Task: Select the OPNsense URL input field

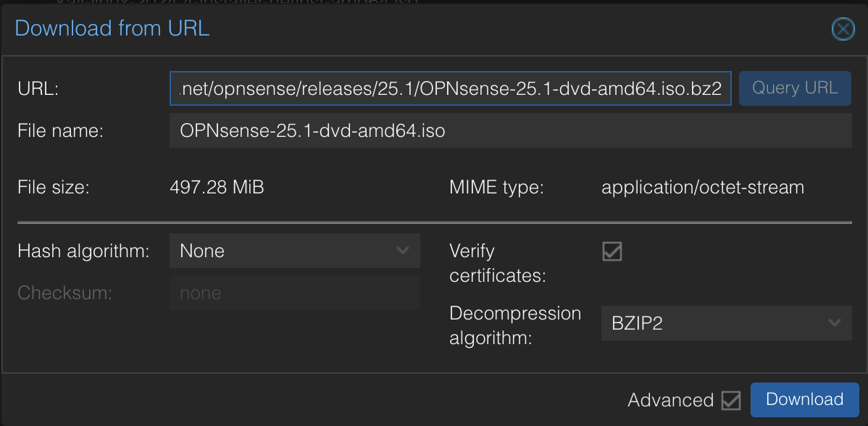Action: pos(449,88)
